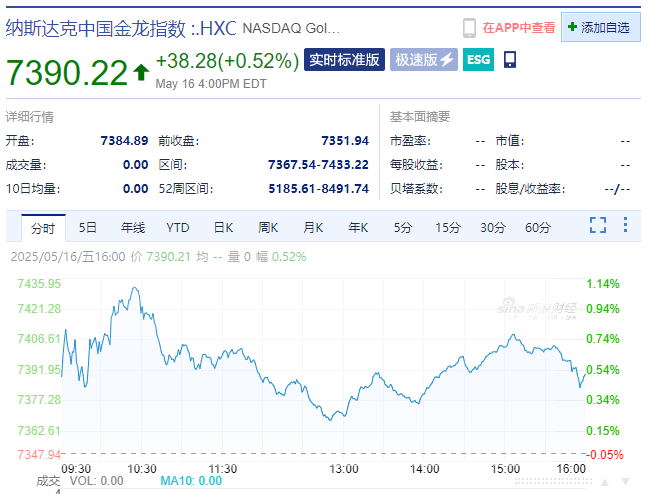Switch to the 5日 chart tab
Image resolution: width=649 pixels, height=494 pixels.
88,228
